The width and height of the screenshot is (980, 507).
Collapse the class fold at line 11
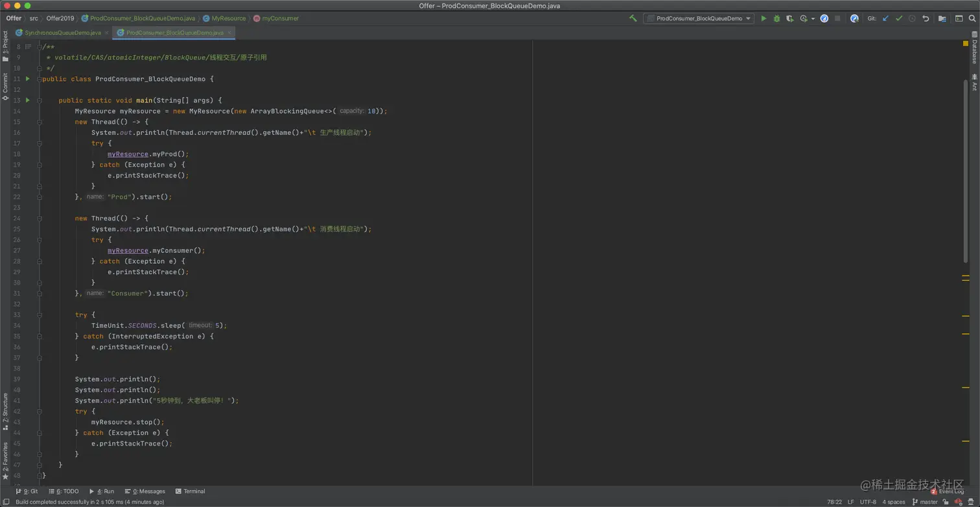40,78
